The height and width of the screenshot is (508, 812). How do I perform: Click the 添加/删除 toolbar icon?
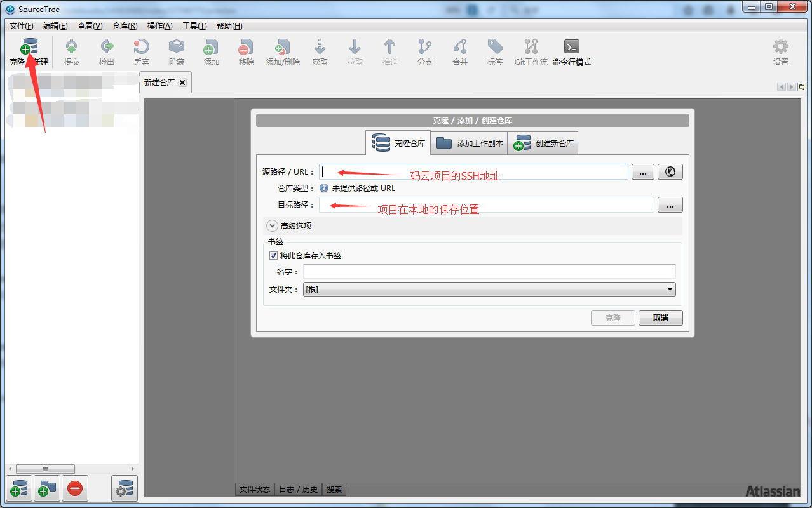(x=283, y=46)
